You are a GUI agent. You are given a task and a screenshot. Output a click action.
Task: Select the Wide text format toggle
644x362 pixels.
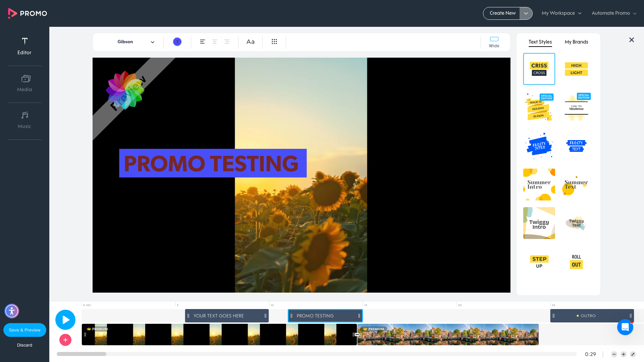(x=494, y=42)
